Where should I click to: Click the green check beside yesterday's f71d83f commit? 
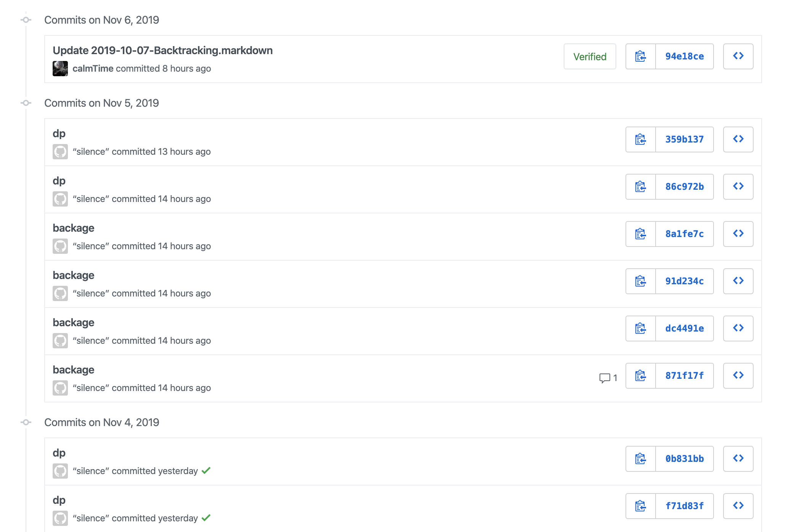(x=206, y=518)
